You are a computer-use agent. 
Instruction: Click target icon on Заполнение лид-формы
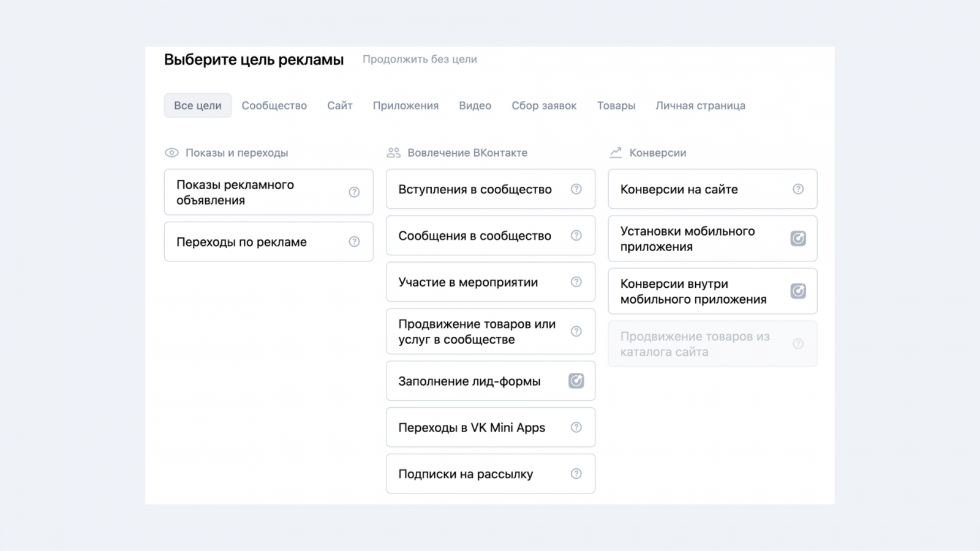pyautogui.click(x=576, y=381)
